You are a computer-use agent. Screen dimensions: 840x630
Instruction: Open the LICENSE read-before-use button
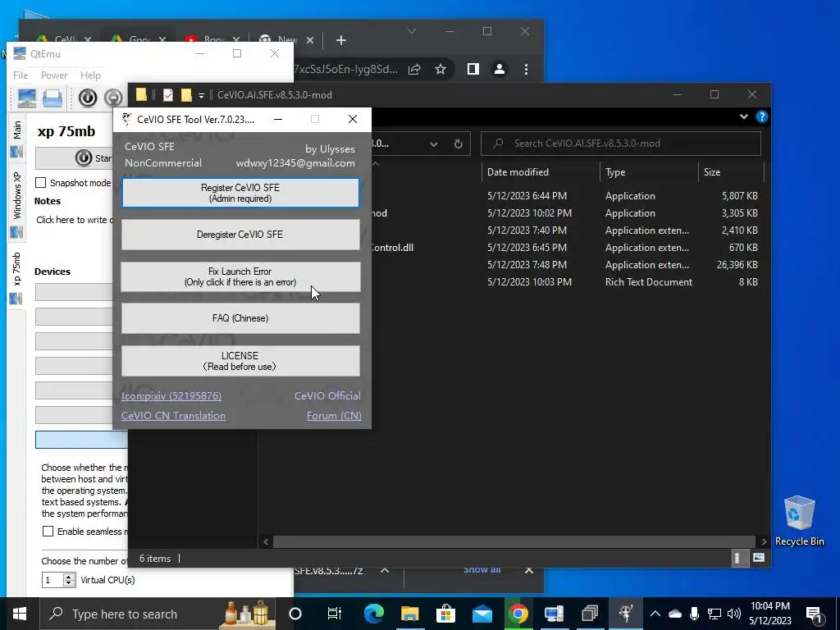pyautogui.click(x=240, y=361)
